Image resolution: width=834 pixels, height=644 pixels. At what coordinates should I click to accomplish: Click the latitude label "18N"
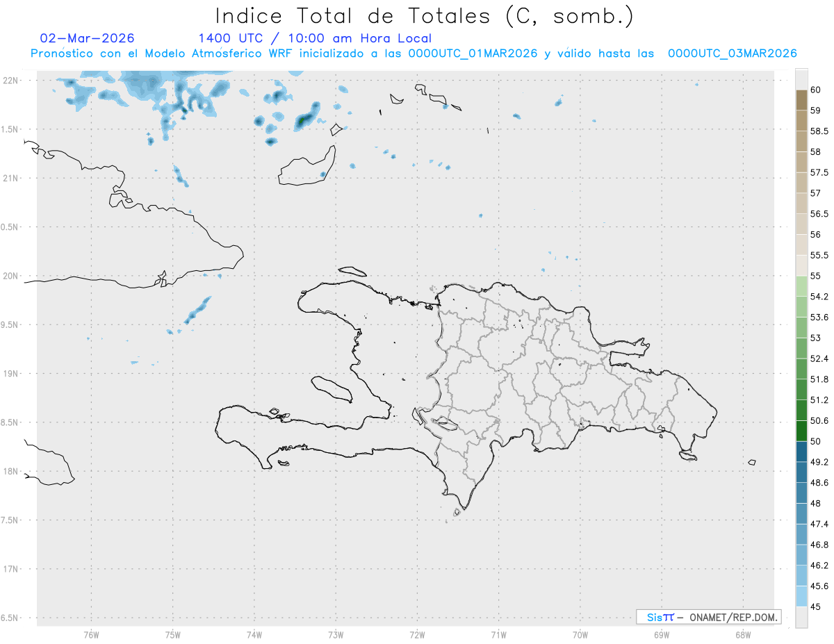(x=10, y=471)
